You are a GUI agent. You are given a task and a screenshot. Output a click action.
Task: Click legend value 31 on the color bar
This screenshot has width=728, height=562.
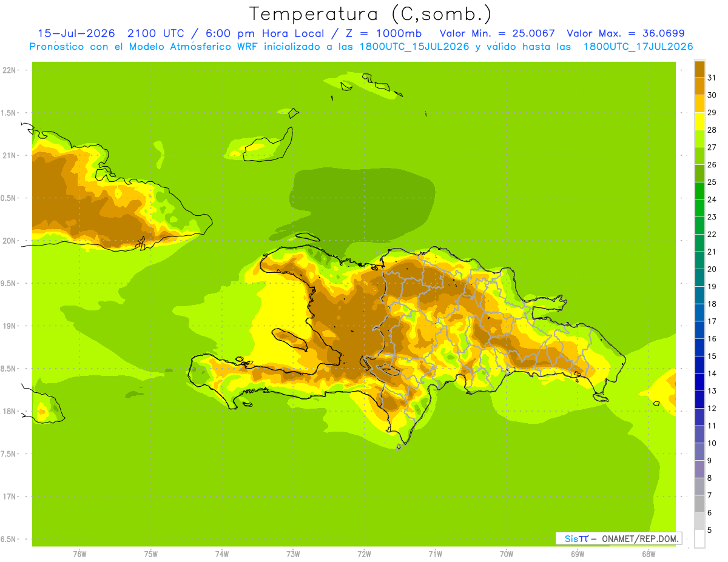point(712,77)
